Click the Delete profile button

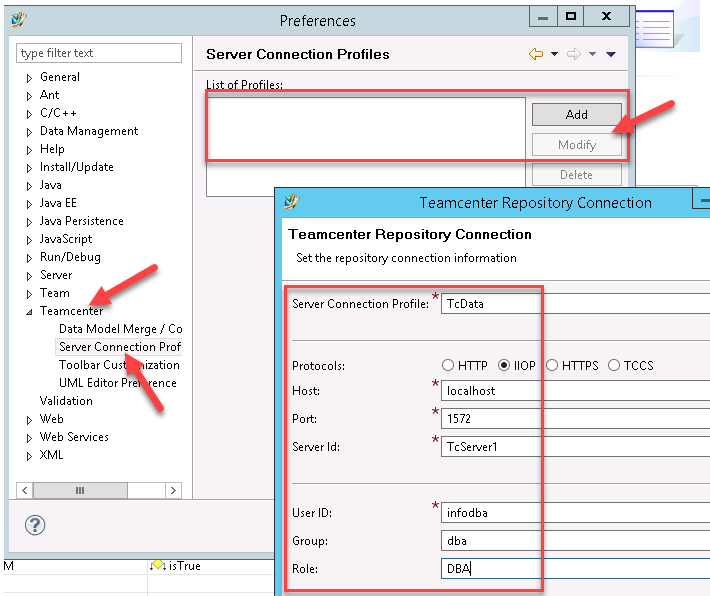576,175
